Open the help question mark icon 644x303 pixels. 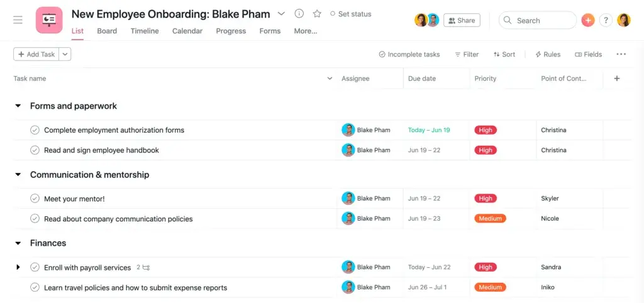coord(606,20)
